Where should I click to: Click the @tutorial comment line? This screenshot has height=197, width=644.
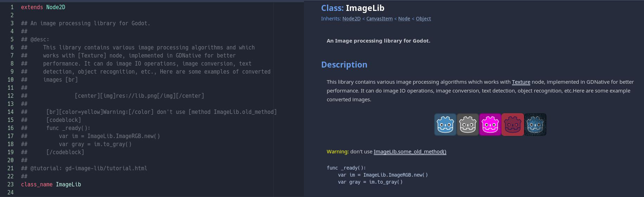[x=88, y=168]
